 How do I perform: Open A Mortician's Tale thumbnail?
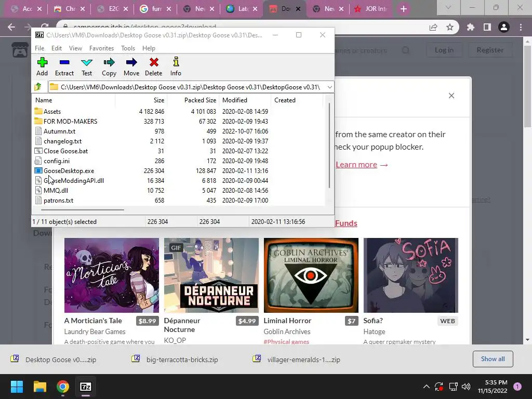pyautogui.click(x=112, y=275)
